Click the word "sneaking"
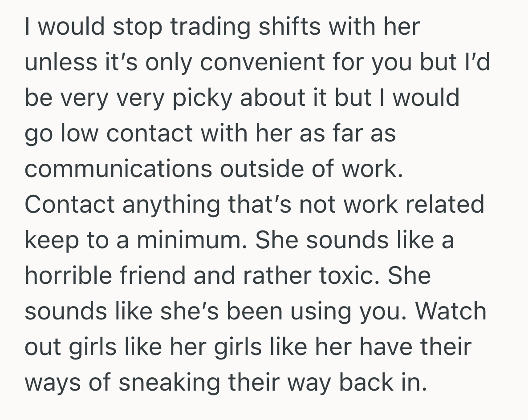528x420 pixels. coord(170,383)
